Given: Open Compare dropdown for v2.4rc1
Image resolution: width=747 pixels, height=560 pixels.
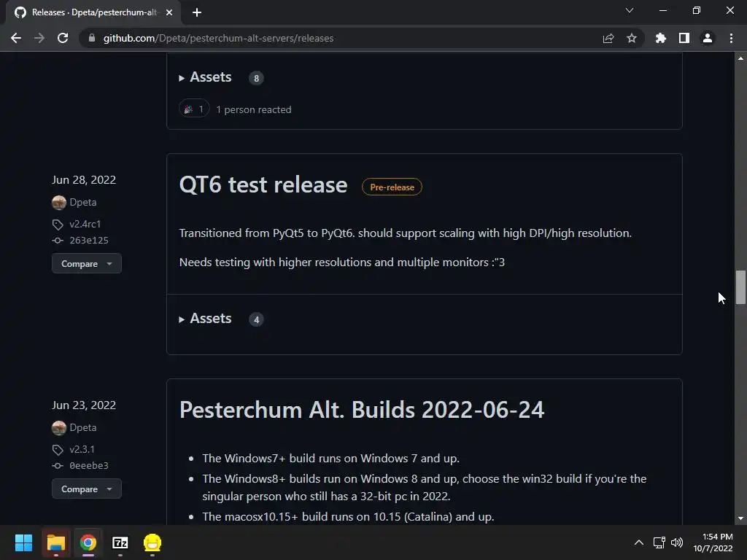Looking at the screenshot, I should 87,263.
